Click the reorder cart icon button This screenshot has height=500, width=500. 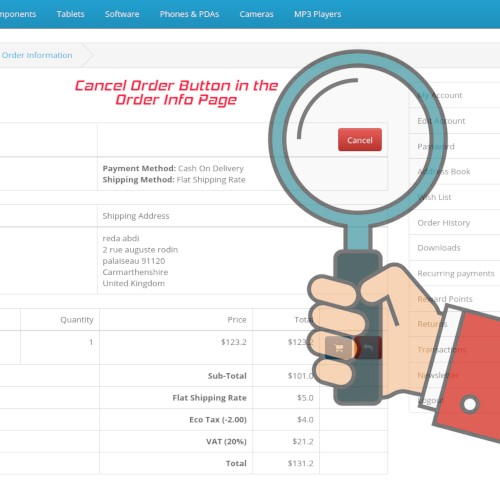click(x=339, y=348)
